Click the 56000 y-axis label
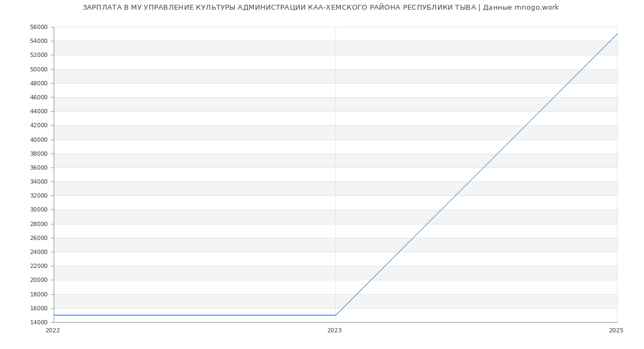This screenshot has height=349, width=644. click(39, 27)
